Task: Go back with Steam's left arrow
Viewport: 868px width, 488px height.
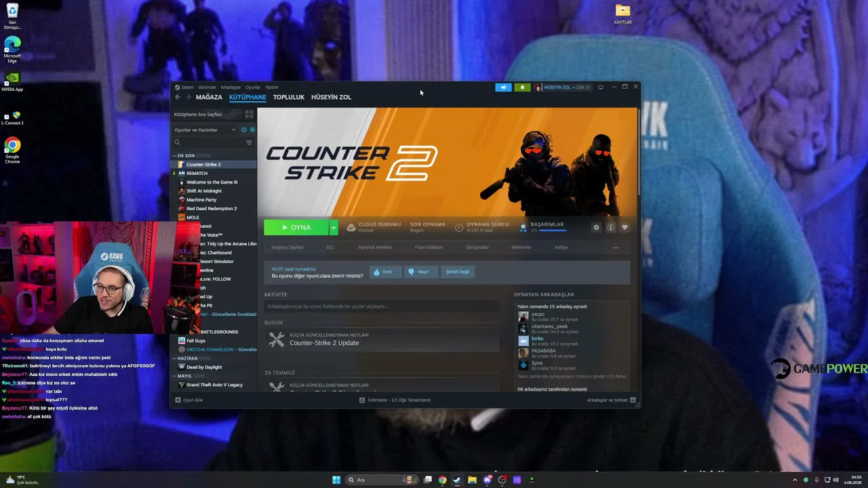Action: tap(178, 97)
